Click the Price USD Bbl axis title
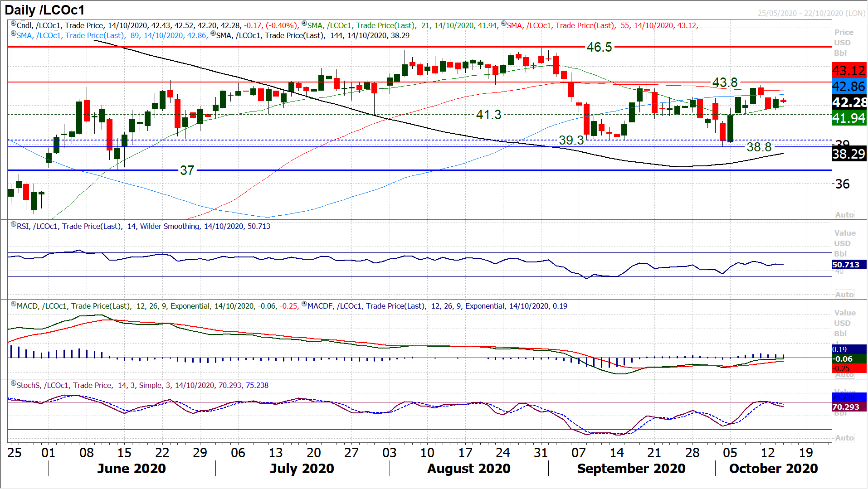Image resolution: width=868 pixels, height=489 pixels. tap(844, 43)
